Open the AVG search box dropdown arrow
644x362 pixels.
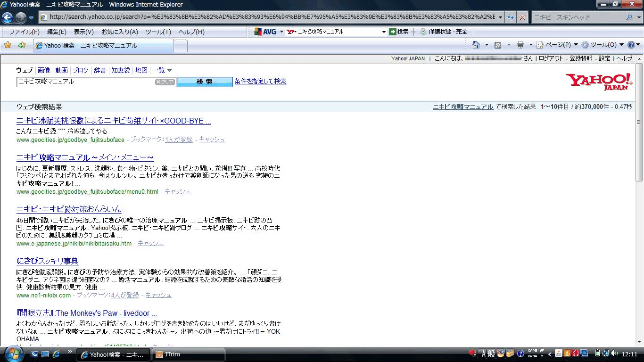(384, 32)
